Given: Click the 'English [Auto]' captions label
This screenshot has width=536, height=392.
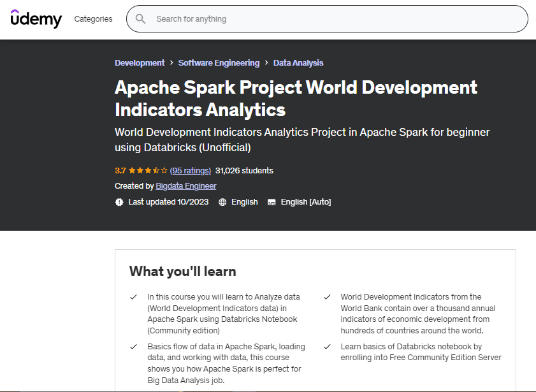Looking at the screenshot, I should [x=306, y=202].
